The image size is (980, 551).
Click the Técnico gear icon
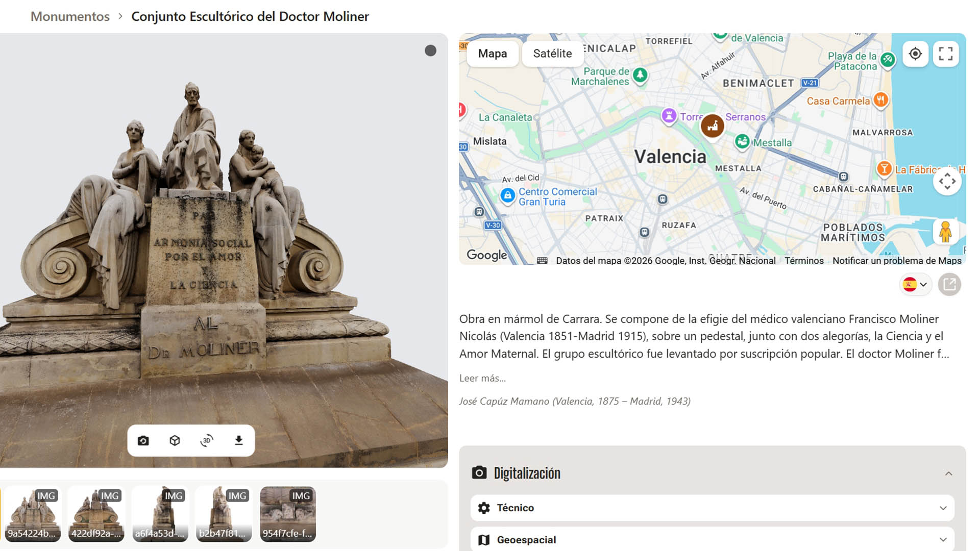[x=484, y=508]
